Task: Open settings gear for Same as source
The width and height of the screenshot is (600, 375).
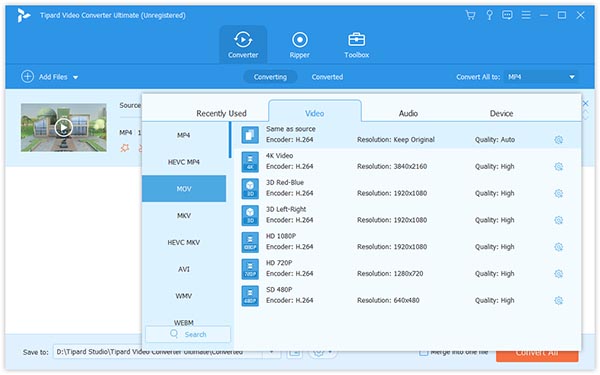Action: pos(559,140)
